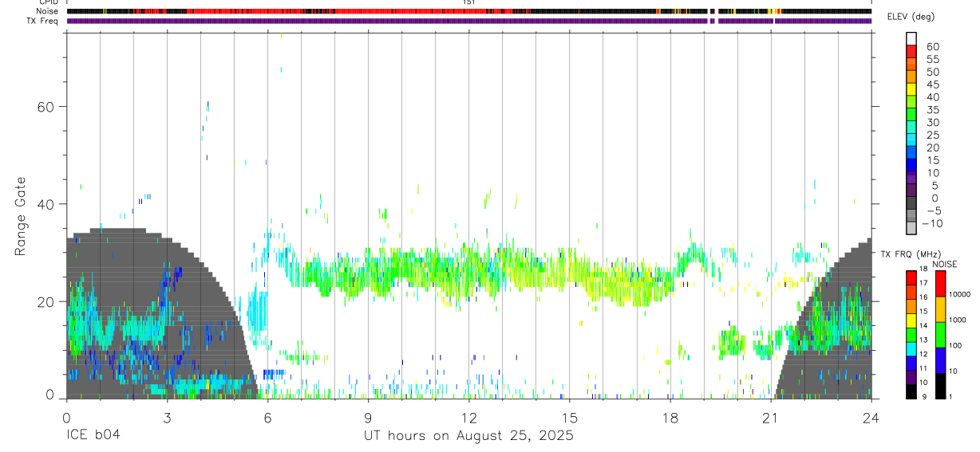The image size is (980, 452).
Task: Click the "Range Gate" y-axis label
Action: click(x=21, y=216)
